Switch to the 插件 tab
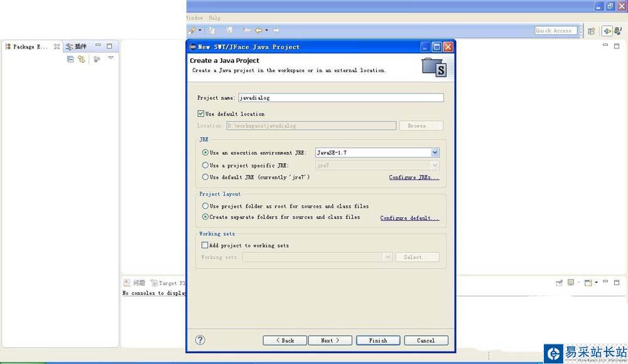Screen dimensions: 628x364 pyautogui.click(x=77, y=46)
